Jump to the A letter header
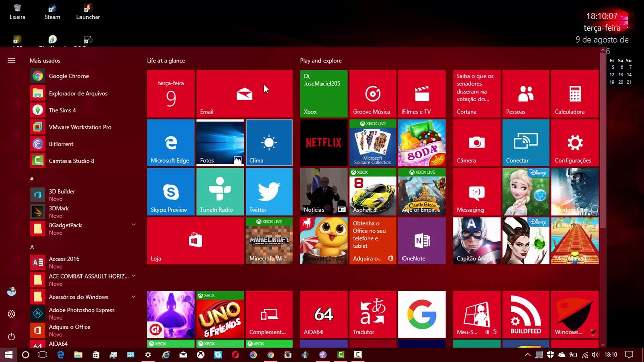 point(32,247)
